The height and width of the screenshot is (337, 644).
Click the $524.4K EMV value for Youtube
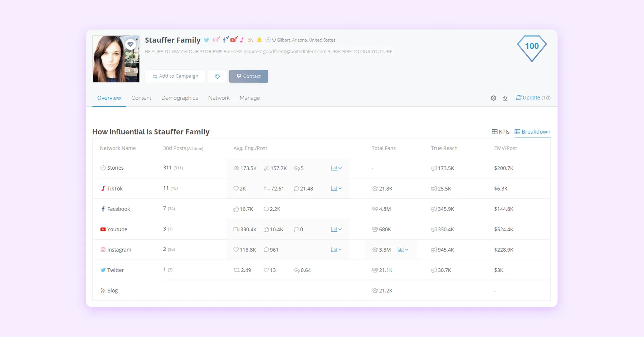(x=503, y=230)
